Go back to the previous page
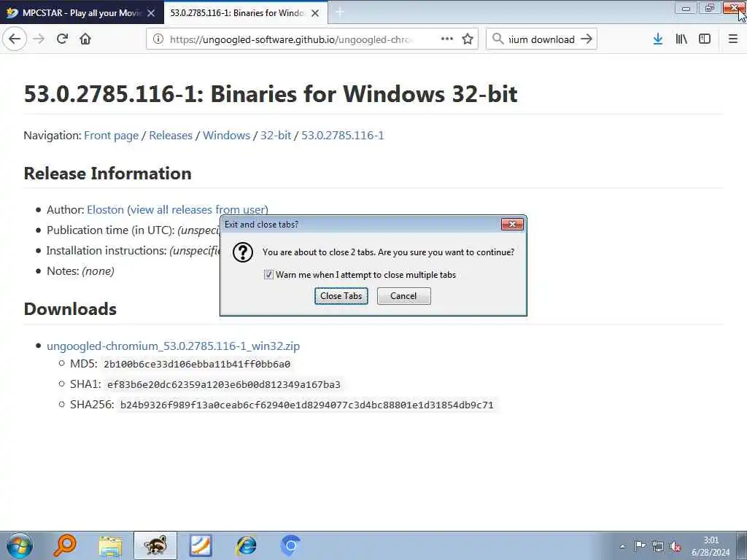Screen dimensions: 747x560 click(x=15, y=39)
